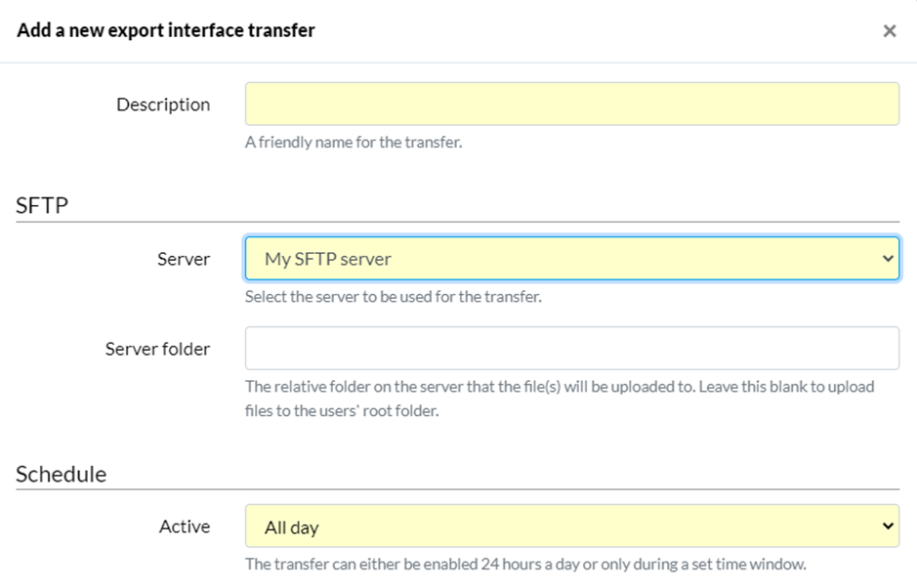
Task: Click the relative folder help text under Server folder
Action: tap(560, 399)
